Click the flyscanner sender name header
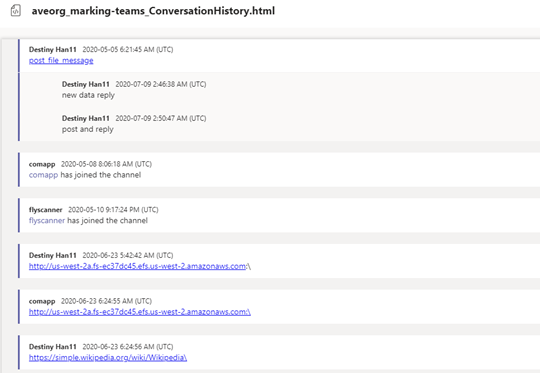This screenshot has height=373, width=540. 45,210
